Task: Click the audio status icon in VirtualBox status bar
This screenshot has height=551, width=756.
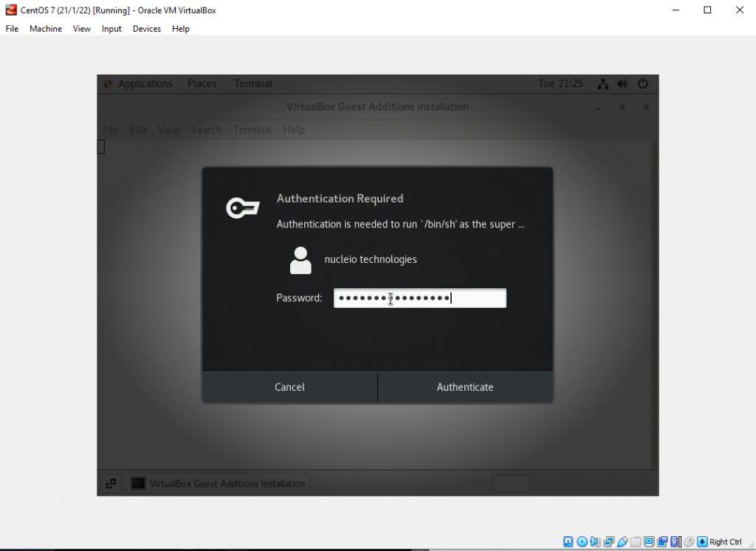Action: point(596,542)
